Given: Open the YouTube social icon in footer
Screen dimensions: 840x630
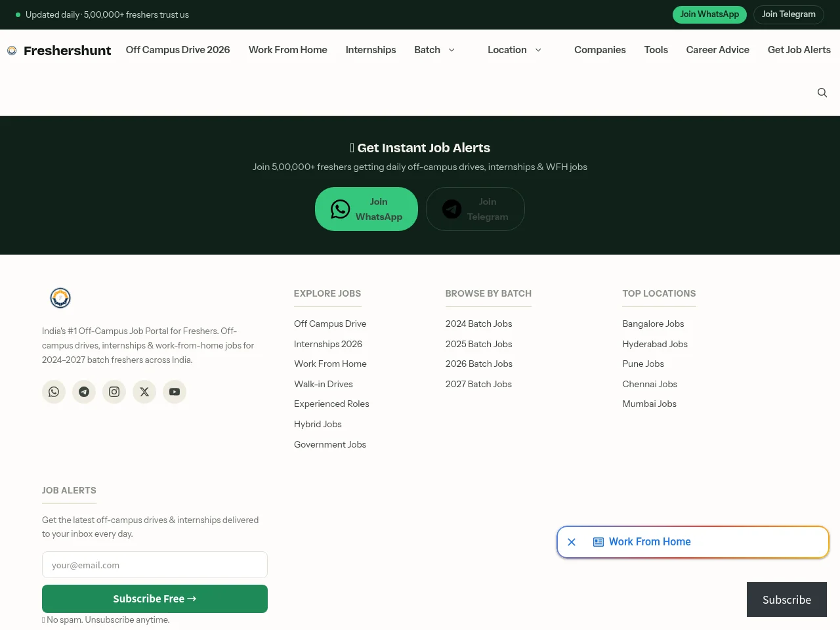Looking at the screenshot, I should (x=175, y=392).
